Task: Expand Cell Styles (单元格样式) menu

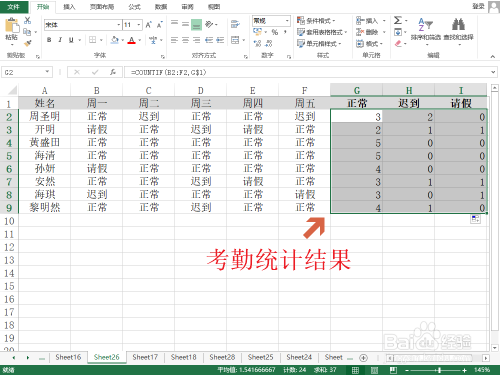Action: coord(319,44)
